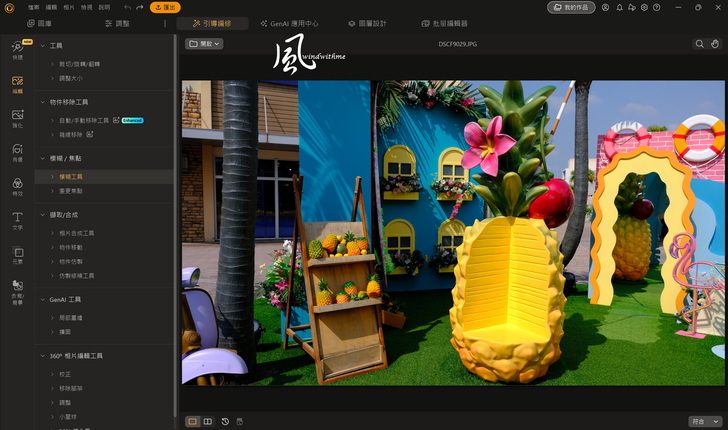This screenshot has height=430, width=728.
Task: Click the PhotoDirector app logo icon
Action: pyautogui.click(x=9, y=7)
